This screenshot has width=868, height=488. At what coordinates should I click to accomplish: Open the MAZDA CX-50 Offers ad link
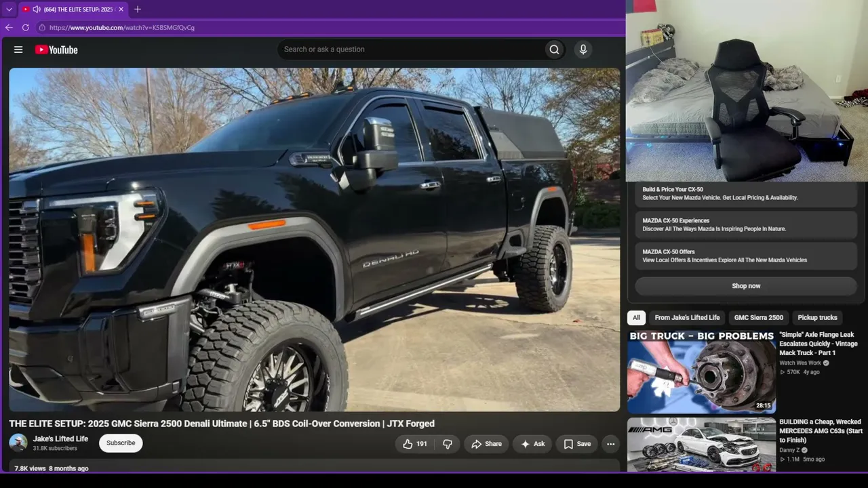point(746,256)
